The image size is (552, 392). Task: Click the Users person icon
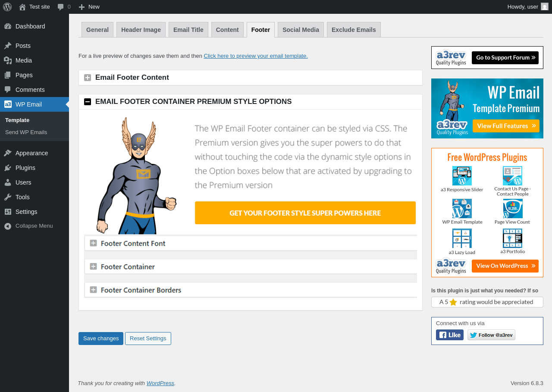point(8,182)
